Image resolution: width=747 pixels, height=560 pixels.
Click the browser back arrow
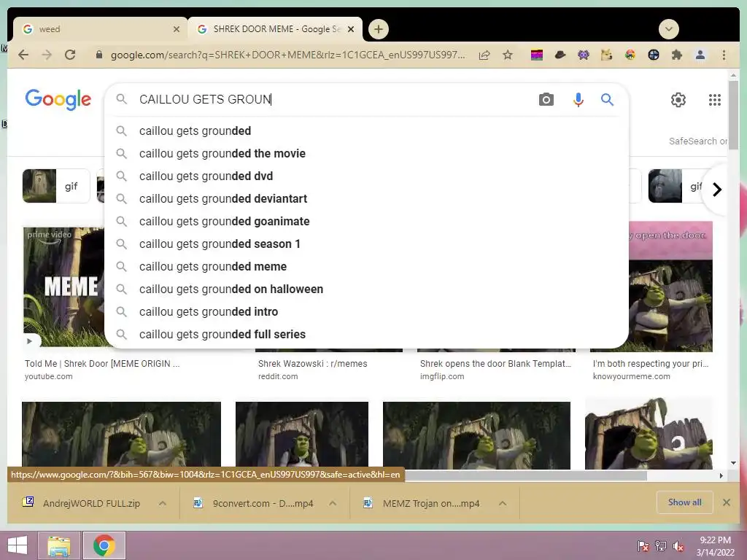click(x=23, y=55)
